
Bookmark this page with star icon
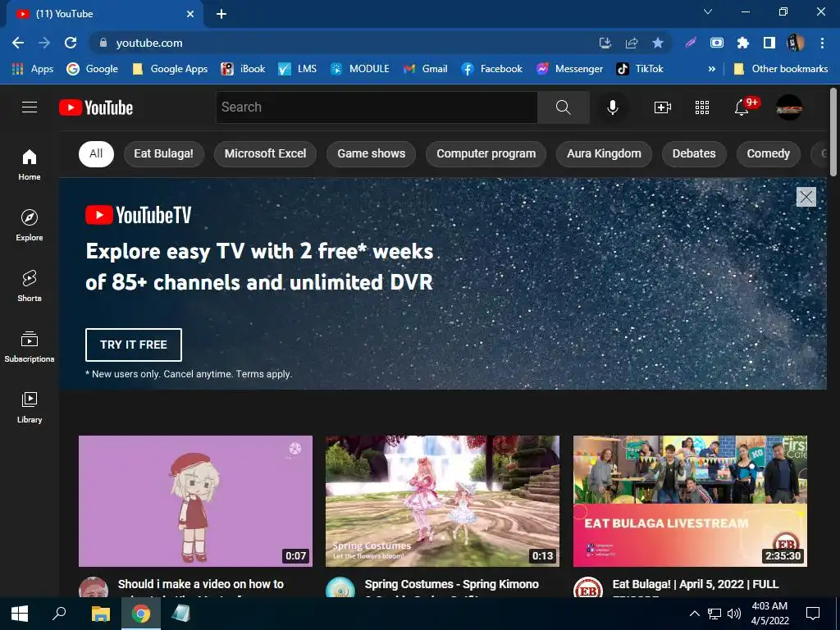tap(658, 43)
